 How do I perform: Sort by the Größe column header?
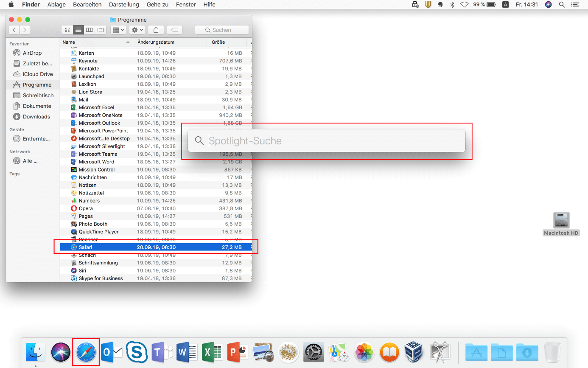click(x=227, y=42)
